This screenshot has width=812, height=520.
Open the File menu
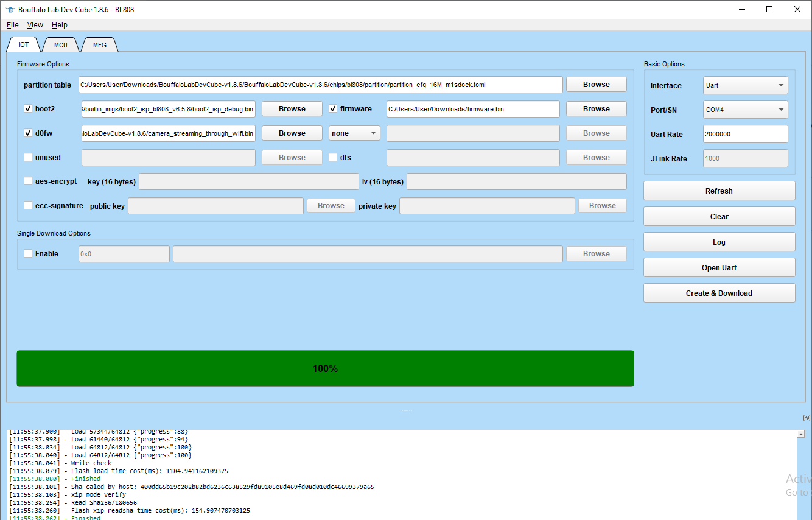tap(13, 25)
